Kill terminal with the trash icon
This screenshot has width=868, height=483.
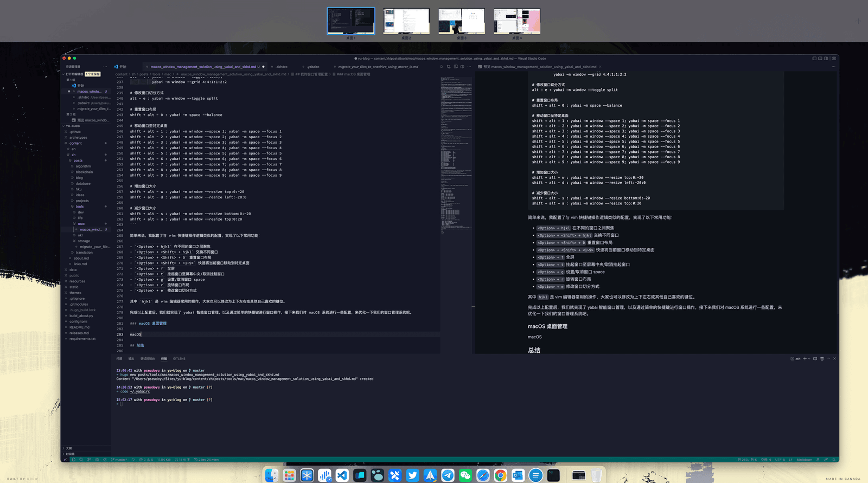822,358
